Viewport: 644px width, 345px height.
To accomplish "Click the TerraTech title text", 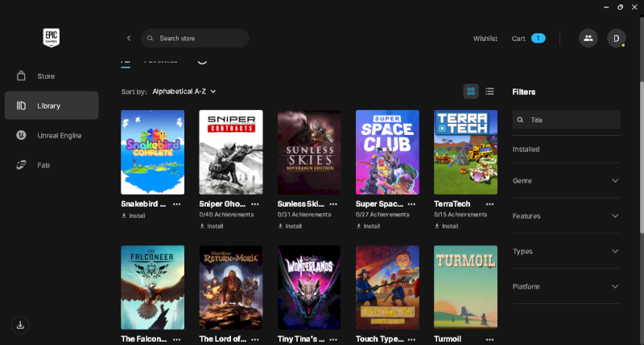I will (452, 204).
